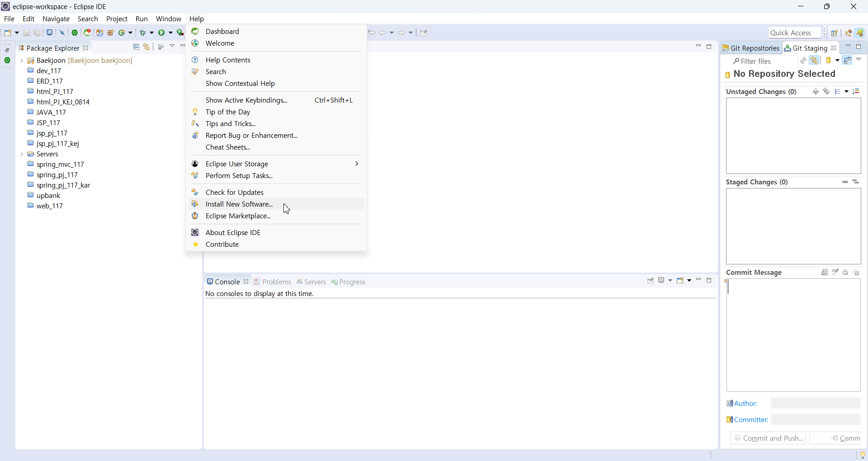Toggle Link with Editor in Package Explorer
The image size is (868, 461).
coord(146,47)
